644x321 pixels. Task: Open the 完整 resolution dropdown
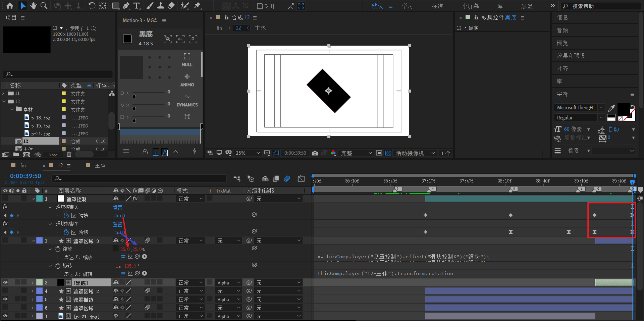click(356, 153)
